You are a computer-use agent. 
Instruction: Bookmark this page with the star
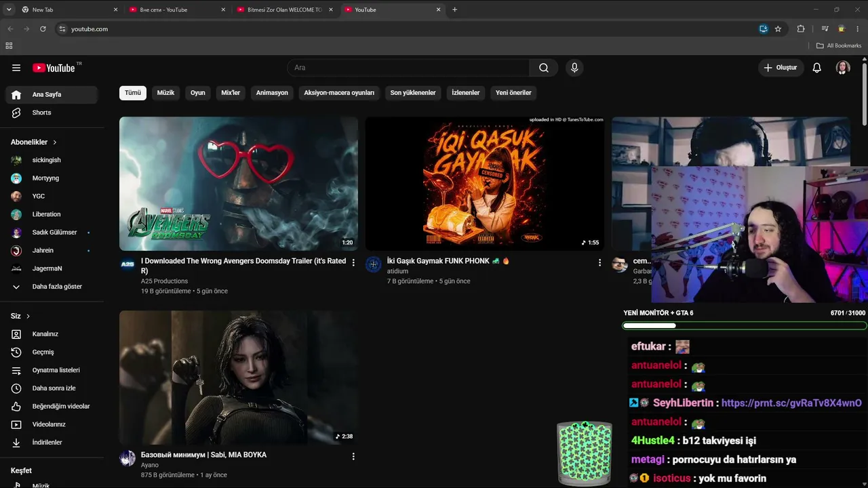[778, 29]
